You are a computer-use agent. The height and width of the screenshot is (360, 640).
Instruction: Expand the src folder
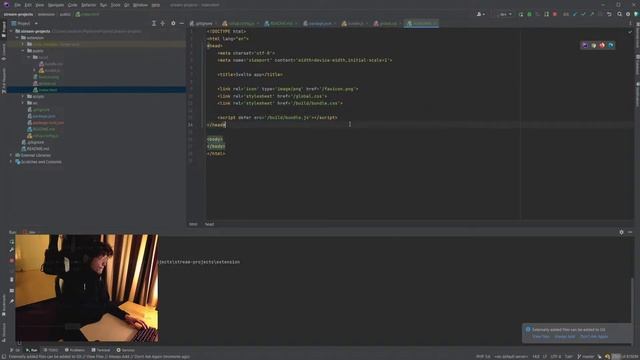(23, 103)
